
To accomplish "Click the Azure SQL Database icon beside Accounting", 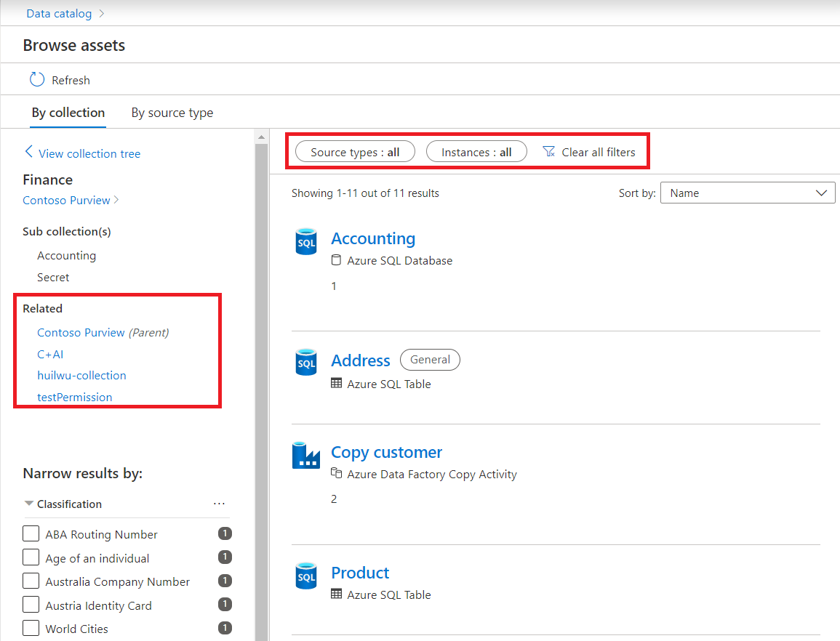I will click(306, 241).
